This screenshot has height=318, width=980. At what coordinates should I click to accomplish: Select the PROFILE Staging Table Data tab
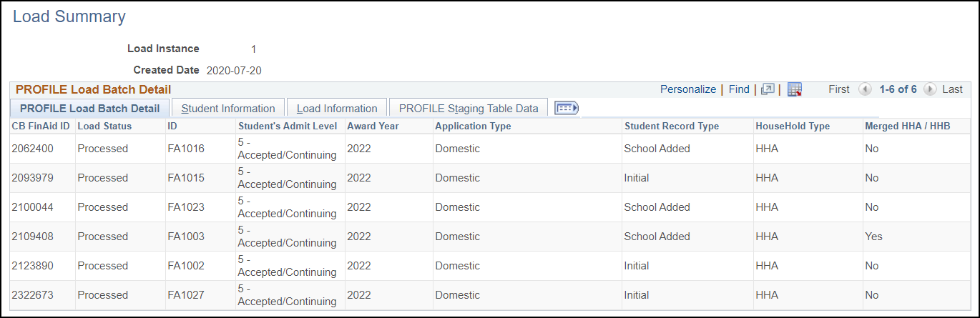(469, 109)
